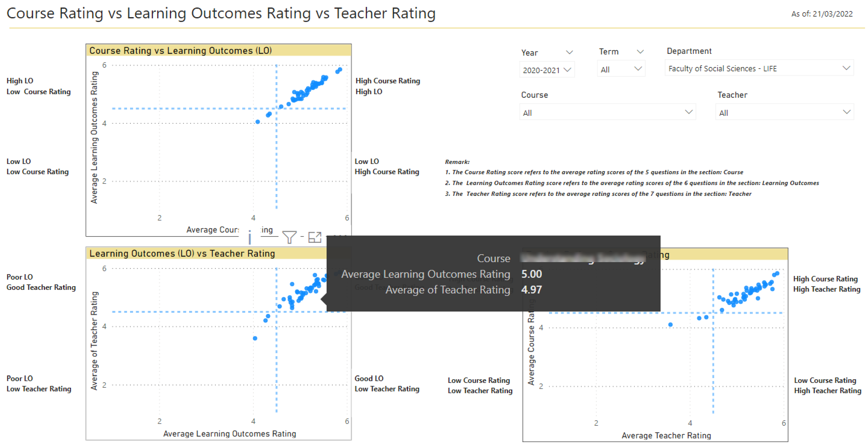Screen dimensions: 868x448
Task: Click the chevron beside the Year slicer title
Action: [569, 52]
